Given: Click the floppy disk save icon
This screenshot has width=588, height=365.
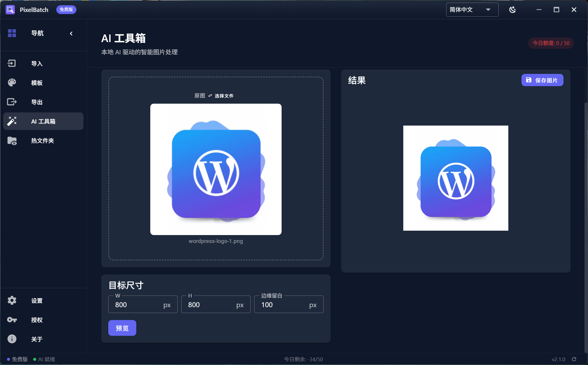Looking at the screenshot, I should tap(529, 80).
